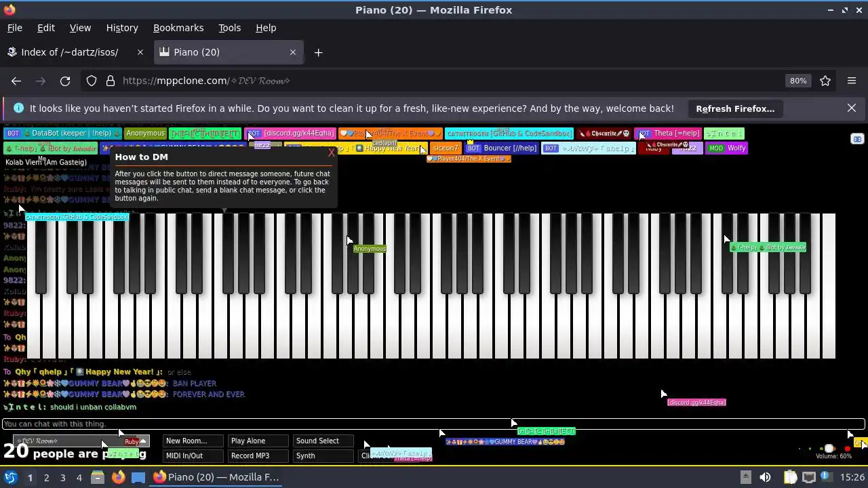Click the Refresh Firefox... button
868x488 pixels.
[x=735, y=108]
